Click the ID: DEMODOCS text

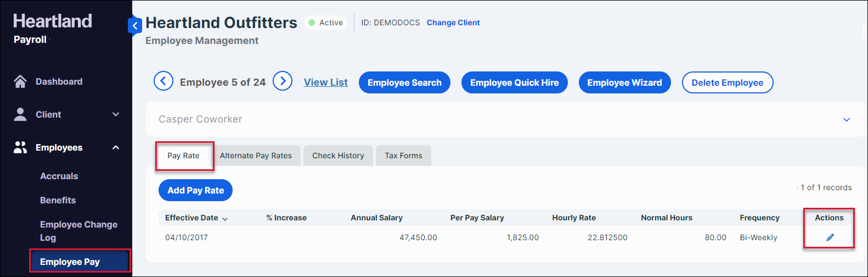pos(390,23)
